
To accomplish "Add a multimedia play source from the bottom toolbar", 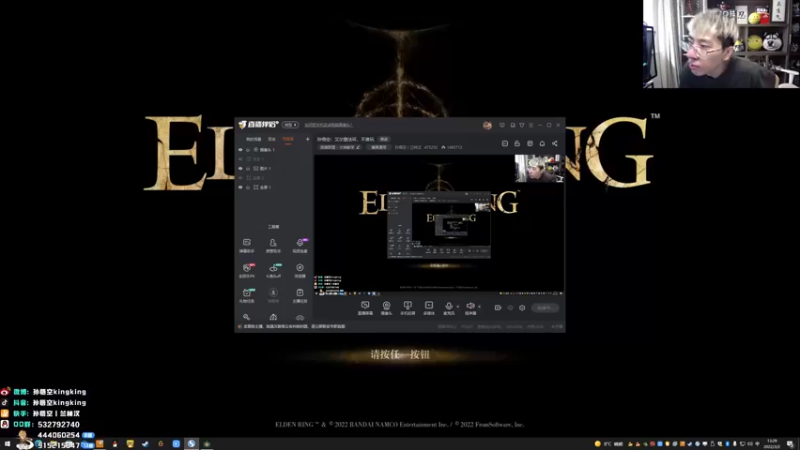I will click(x=429, y=308).
